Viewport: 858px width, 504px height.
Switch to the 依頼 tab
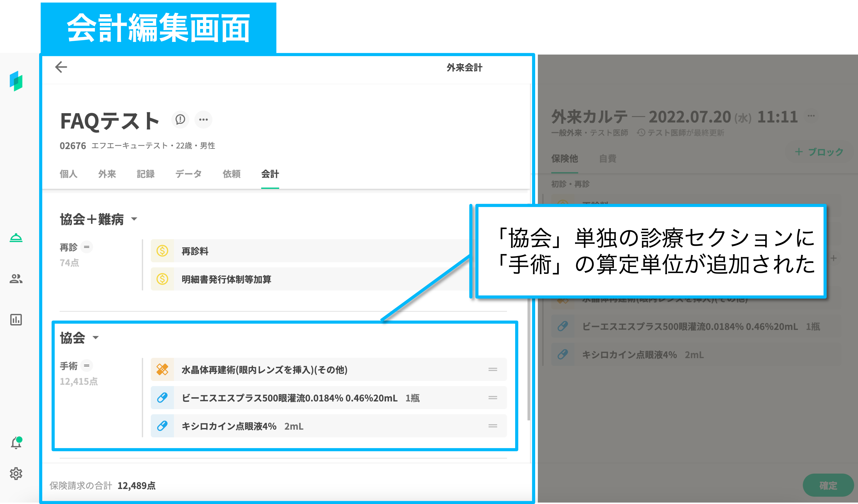(x=231, y=174)
